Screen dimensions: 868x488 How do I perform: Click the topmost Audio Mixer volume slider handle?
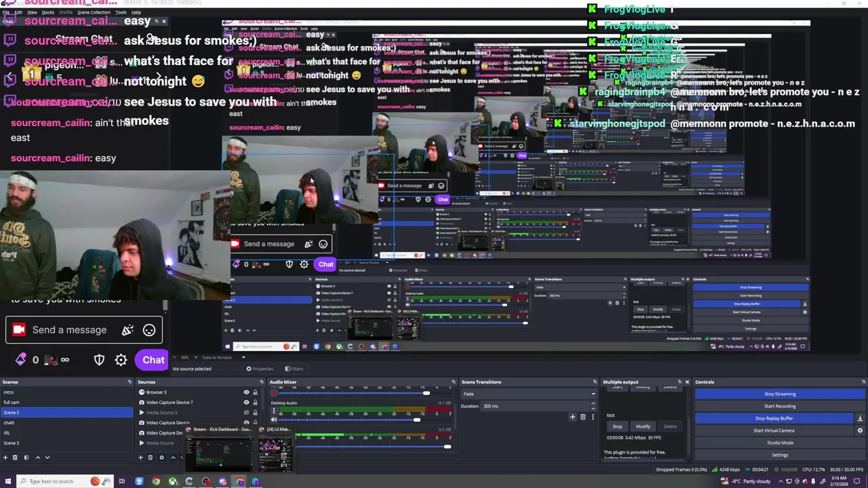tap(426, 393)
